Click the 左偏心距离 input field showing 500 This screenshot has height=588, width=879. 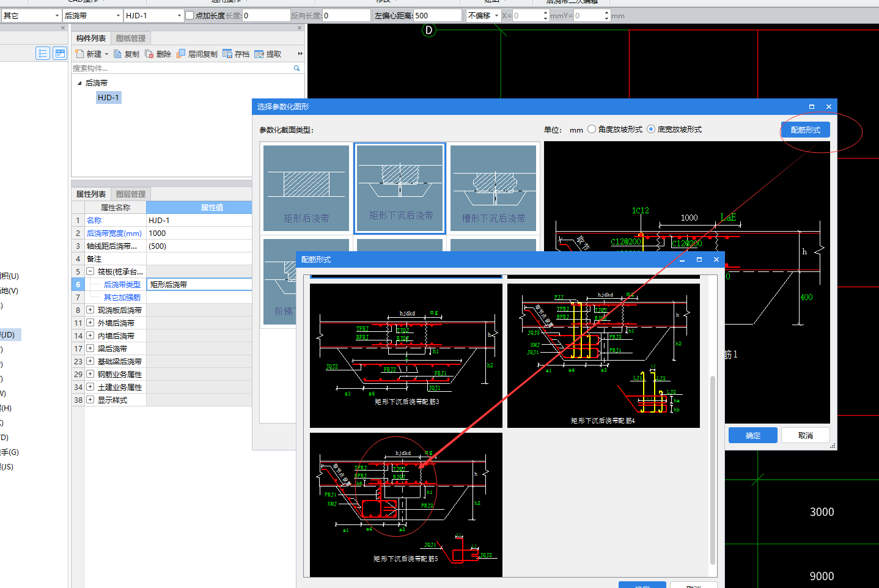438,15
